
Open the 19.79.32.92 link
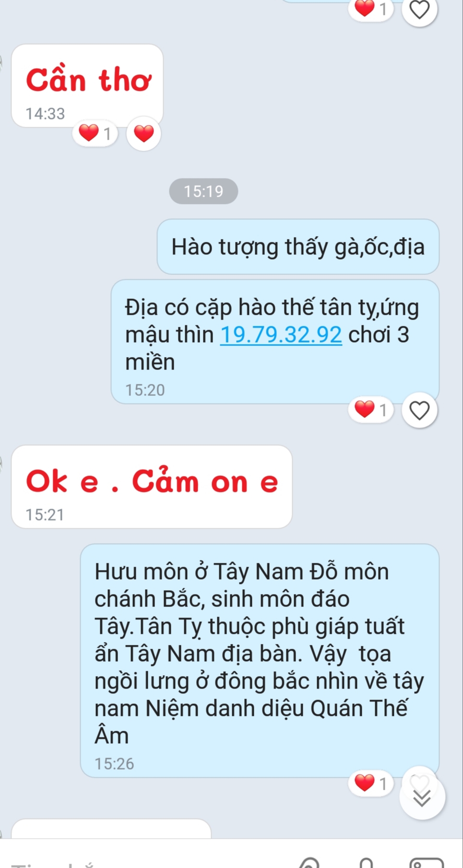pos(281,334)
